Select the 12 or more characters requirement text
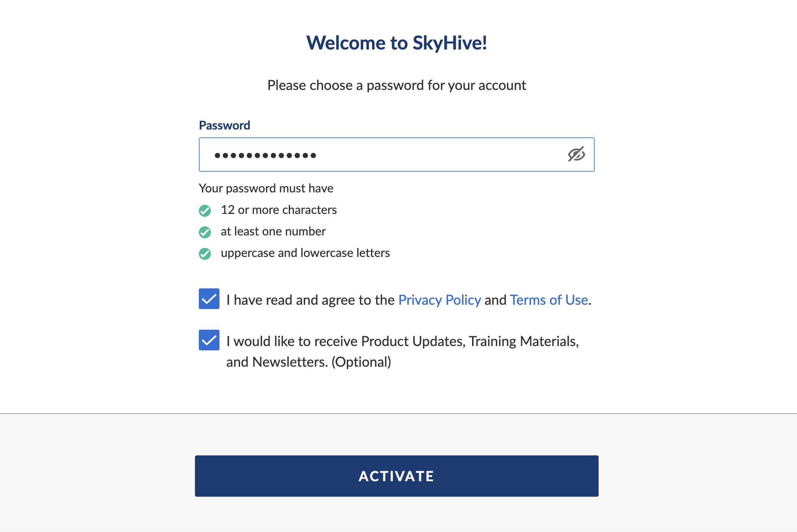Screen dimensions: 797x532 (x=278, y=210)
